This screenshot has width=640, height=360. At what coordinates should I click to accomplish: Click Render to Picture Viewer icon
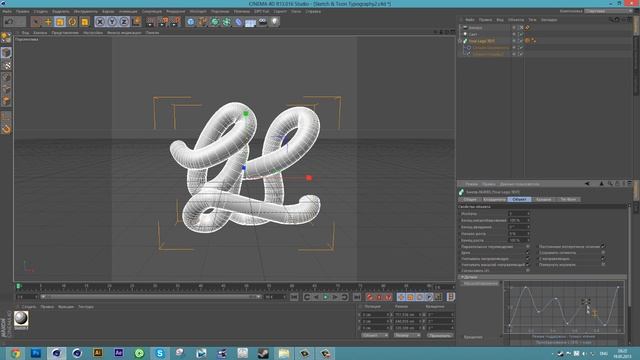pos(164,21)
